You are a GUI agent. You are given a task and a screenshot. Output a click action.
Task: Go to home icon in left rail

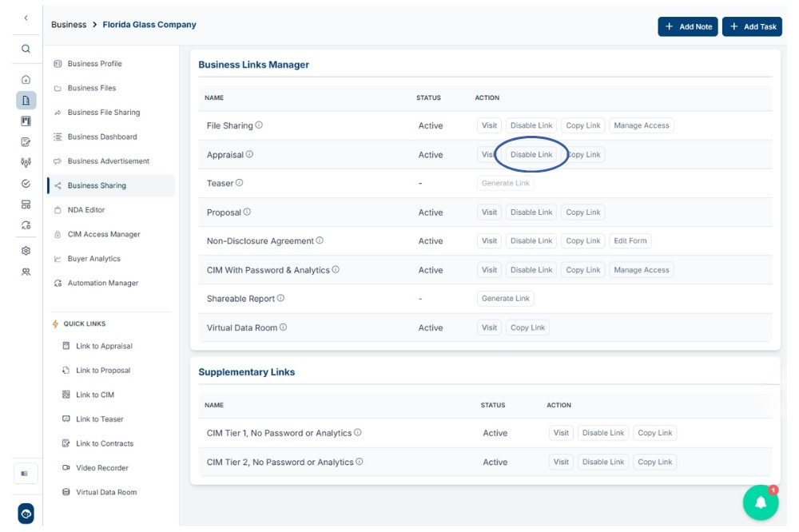(x=26, y=80)
